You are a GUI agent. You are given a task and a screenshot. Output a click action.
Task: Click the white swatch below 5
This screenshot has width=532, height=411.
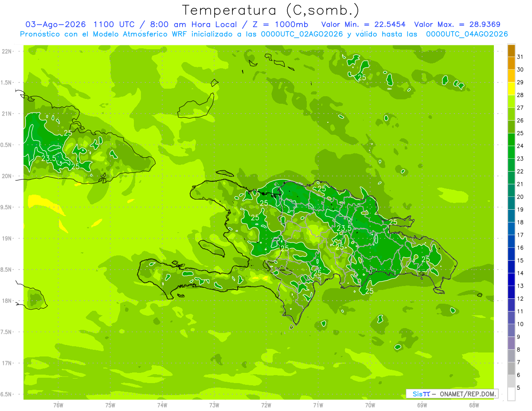click(512, 394)
